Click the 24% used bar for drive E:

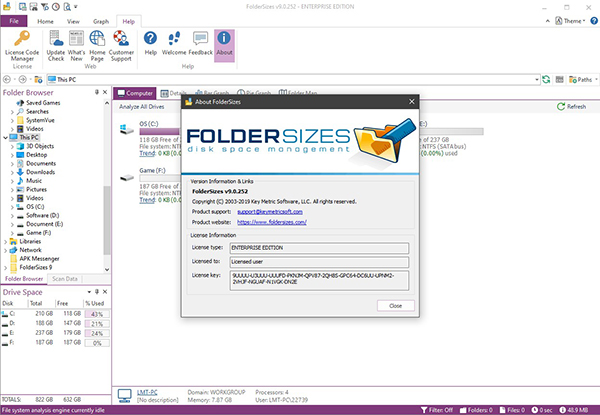[97, 333]
